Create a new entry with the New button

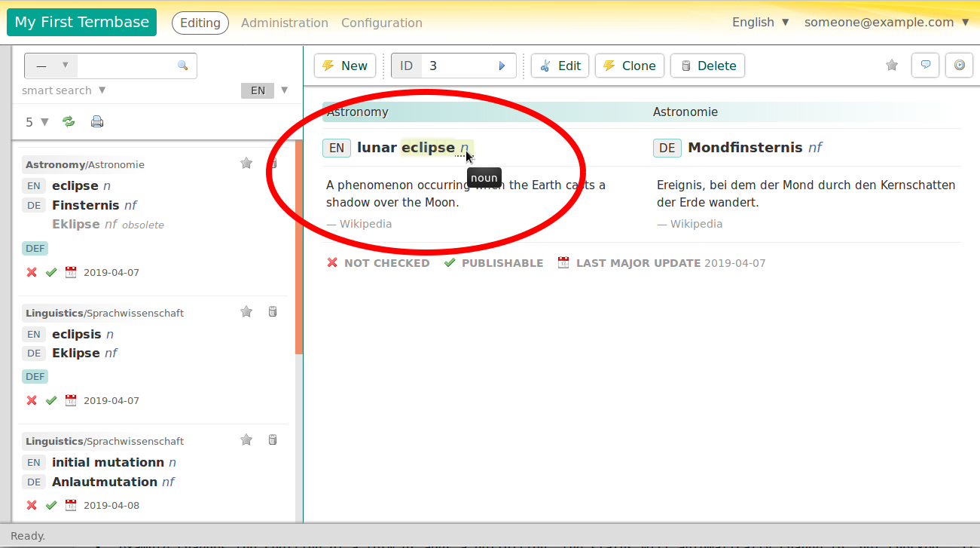click(344, 66)
